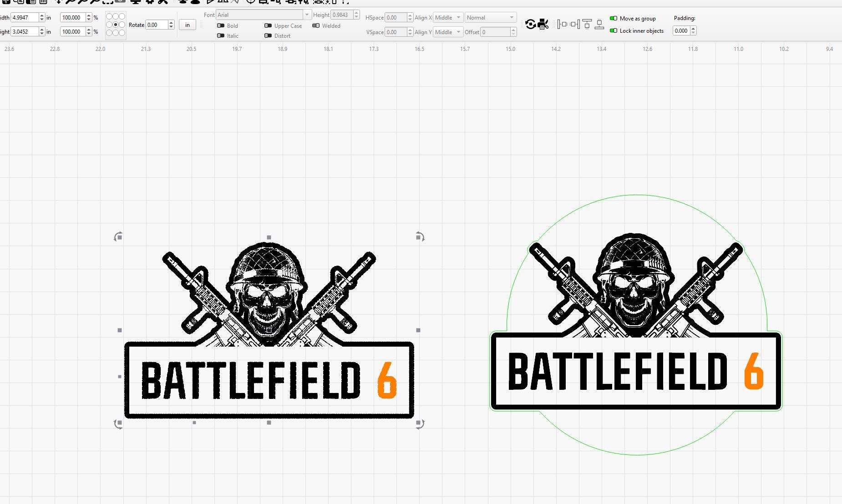Select the top-left anchor point radio button

(x=109, y=16)
